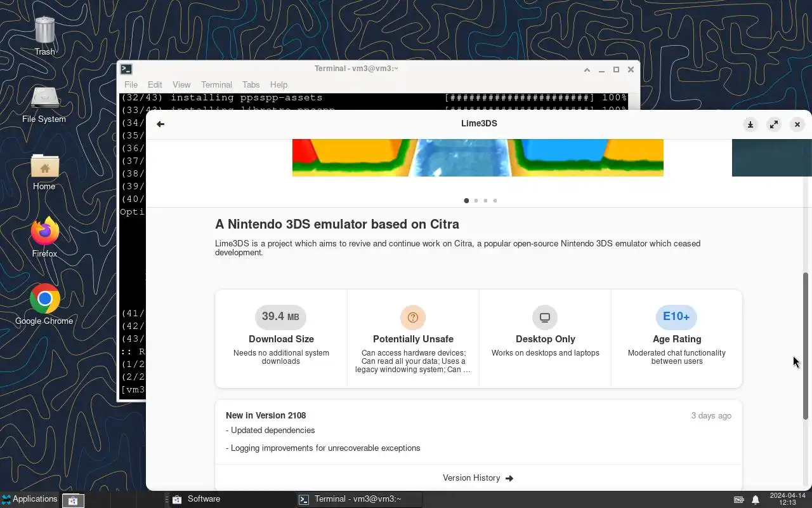Click the show desktop taskbar icon
Image resolution: width=812 pixels, height=508 pixels.
click(x=73, y=500)
